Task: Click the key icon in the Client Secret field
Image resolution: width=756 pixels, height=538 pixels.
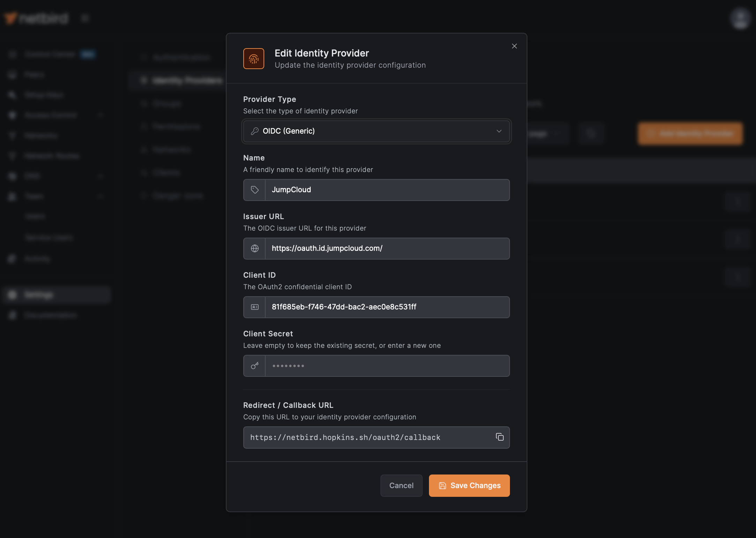Action: coord(254,366)
